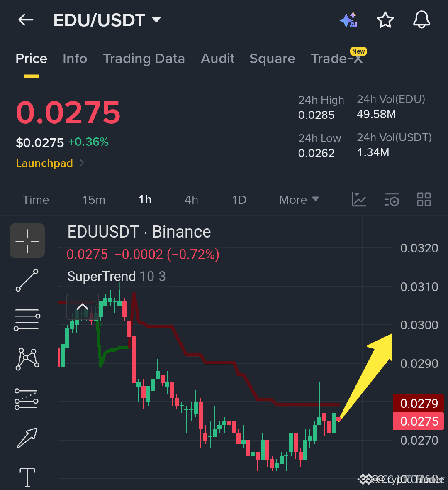Click the 0.0320 price axis label

tap(419, 248)
